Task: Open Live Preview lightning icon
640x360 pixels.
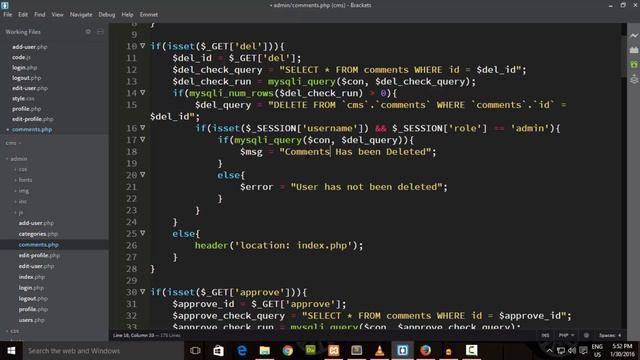Action: (x=634, y=36)
